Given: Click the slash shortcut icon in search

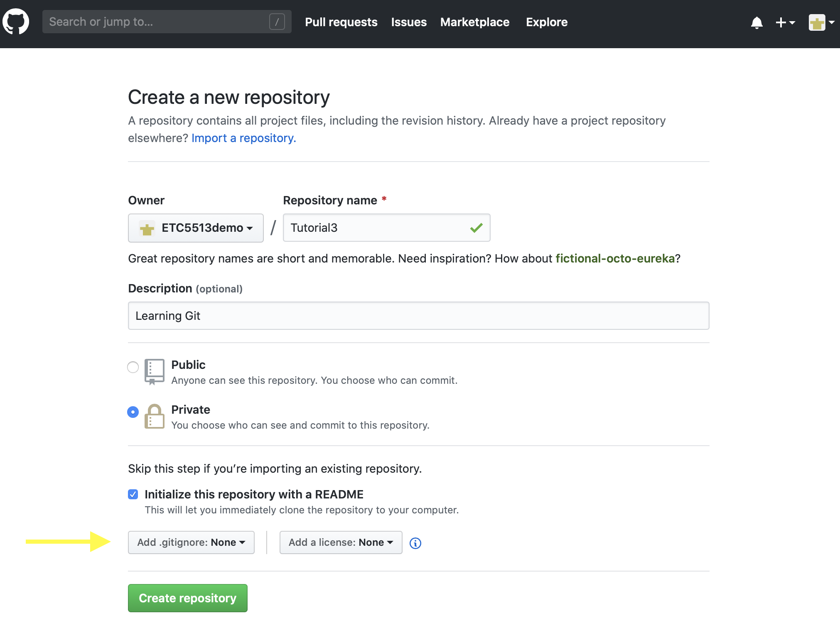Looking at the screenshot, I should click(277, 22).
